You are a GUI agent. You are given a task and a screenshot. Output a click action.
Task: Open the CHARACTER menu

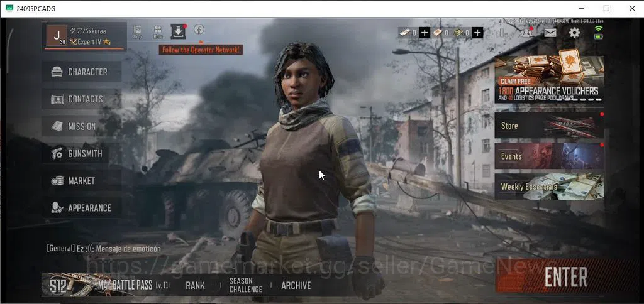click(82, 72)
